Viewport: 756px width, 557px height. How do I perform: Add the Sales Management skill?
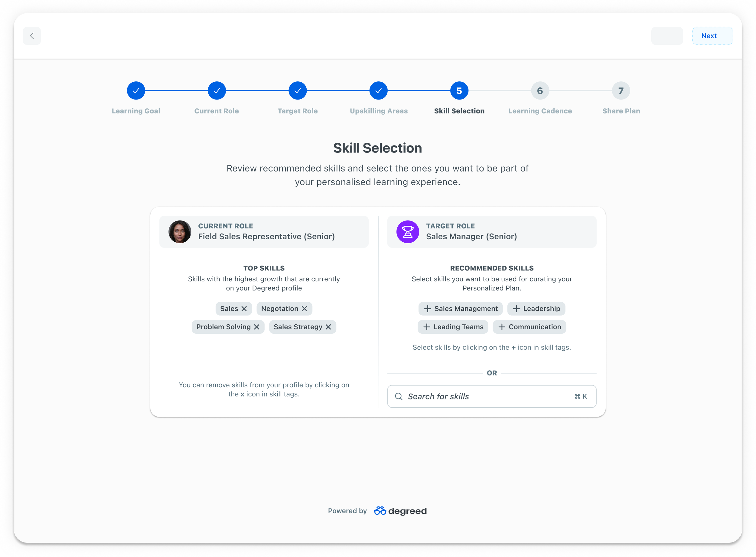point(428,309)
